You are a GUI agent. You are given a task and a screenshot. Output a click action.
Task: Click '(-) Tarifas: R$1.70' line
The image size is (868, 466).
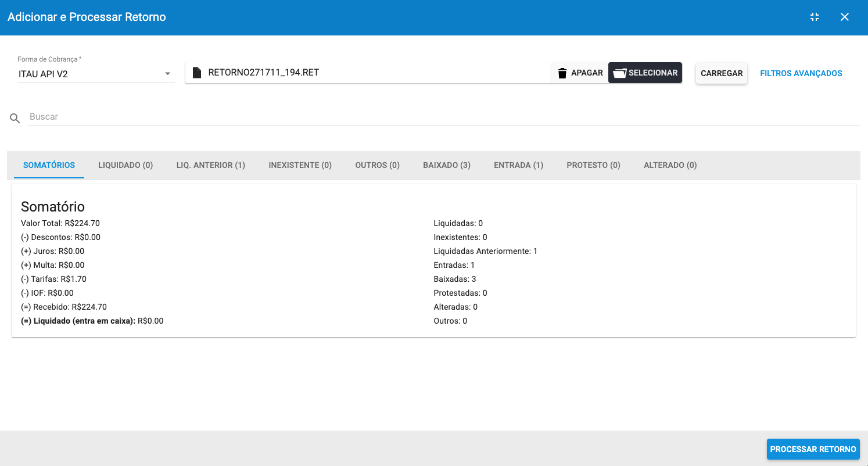53,279
